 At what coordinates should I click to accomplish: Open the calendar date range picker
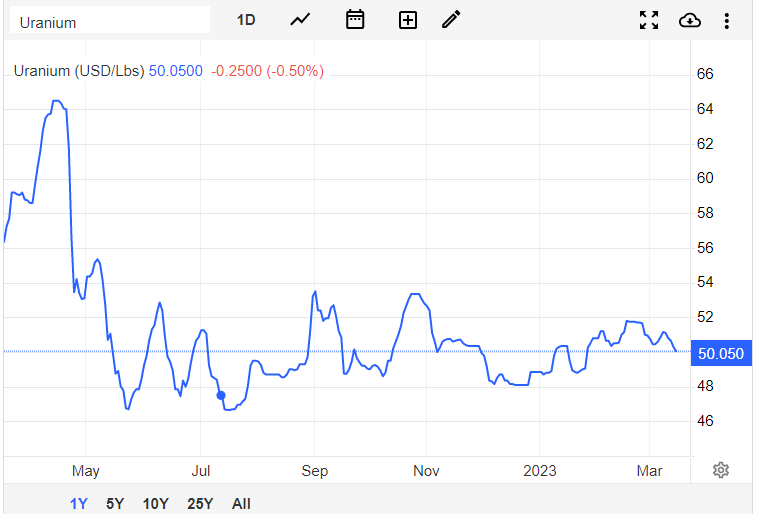coord(355,20)
